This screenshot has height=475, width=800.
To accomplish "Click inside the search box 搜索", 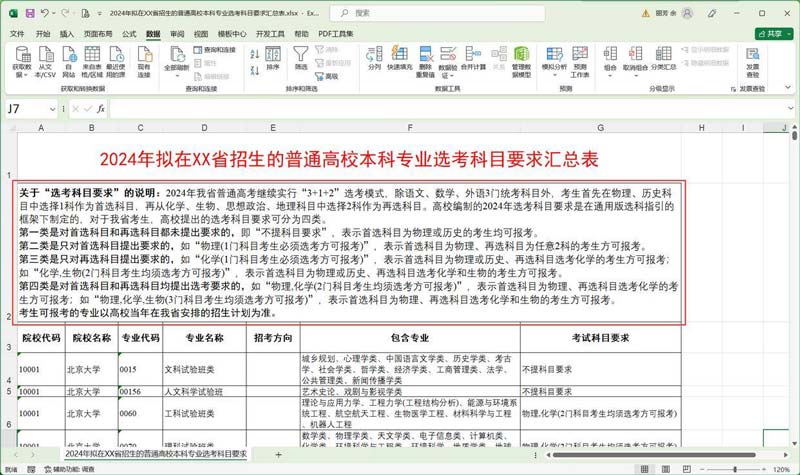I will tap(437, 13).
